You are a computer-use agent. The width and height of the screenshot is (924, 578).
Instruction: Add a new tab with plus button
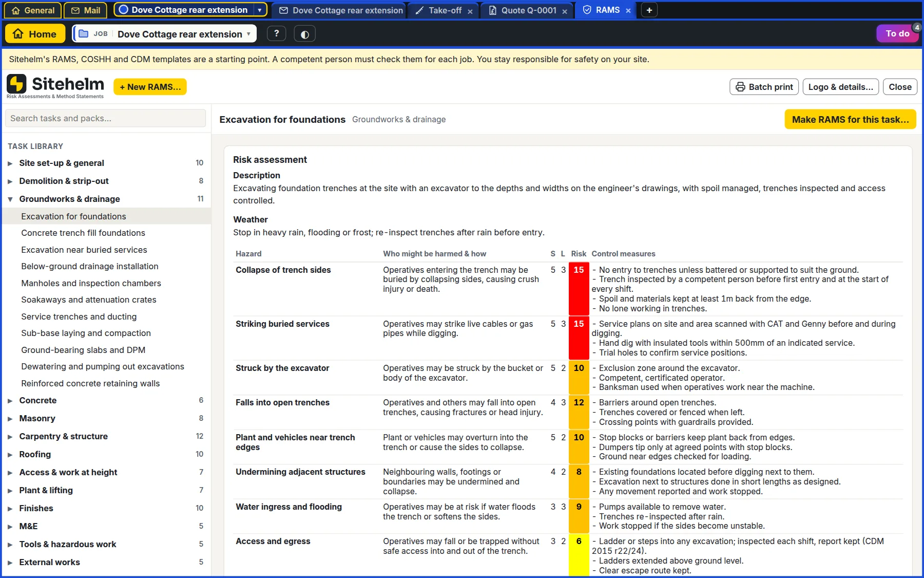coord(649,10)
